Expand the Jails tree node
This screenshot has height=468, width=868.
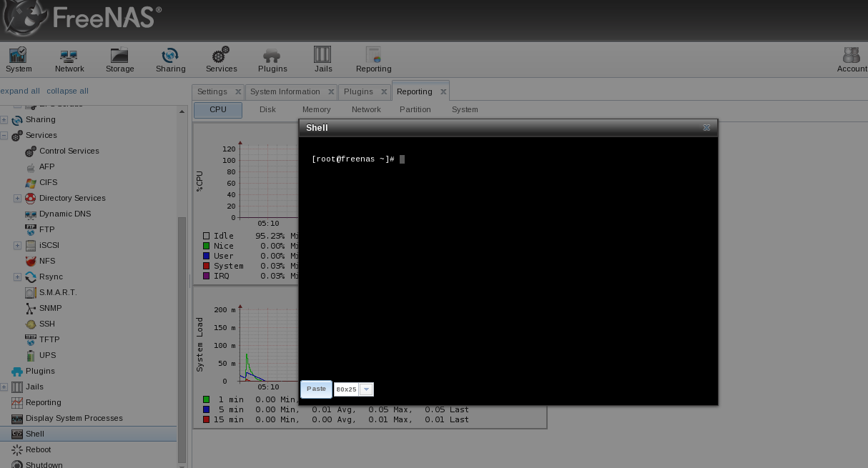4,387
